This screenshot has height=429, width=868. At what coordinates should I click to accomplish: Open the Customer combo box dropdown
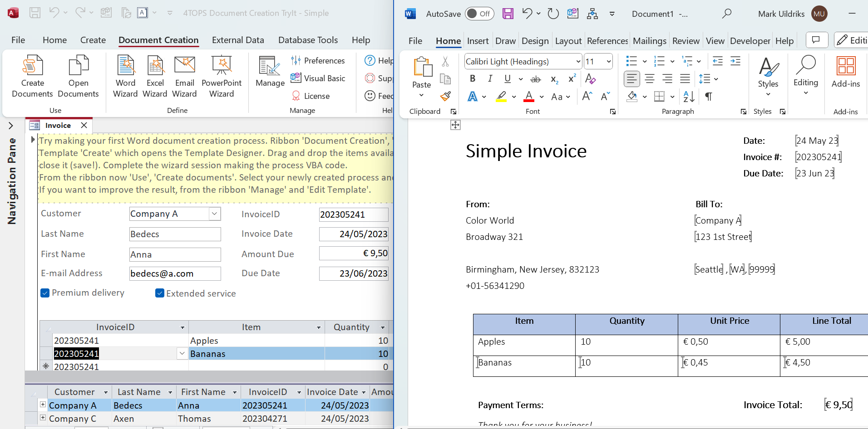click(x=215, y=214)
